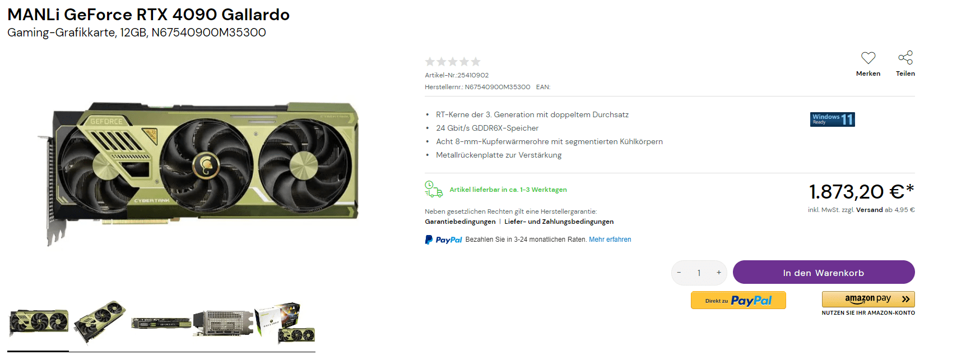Click the quantity input field
The image size is (980, 359).
coord(699,273)
